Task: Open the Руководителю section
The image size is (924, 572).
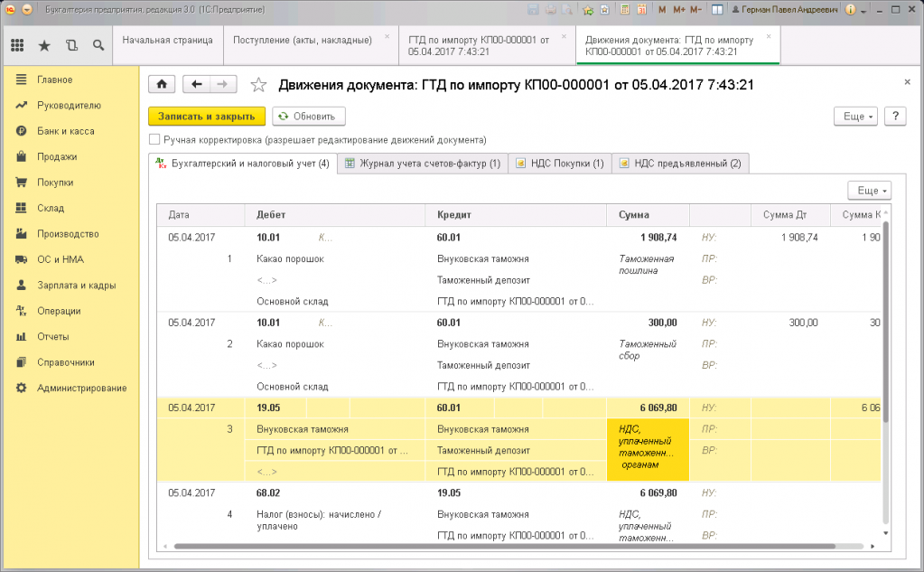Action: click(x=69, y=105)
